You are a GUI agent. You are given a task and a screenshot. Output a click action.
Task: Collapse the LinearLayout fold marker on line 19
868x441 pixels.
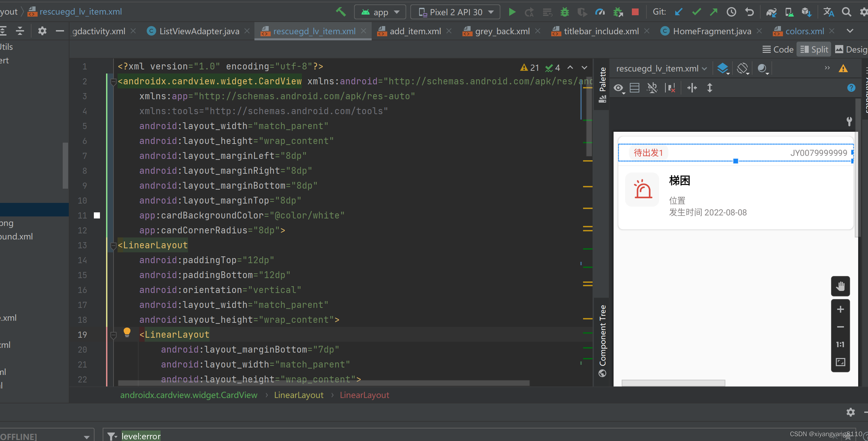coord(113,335)
